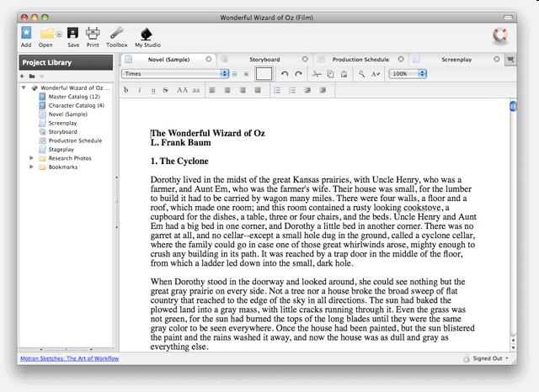Toggle bold formatting
Viewport: 539px width, 392px height.
[126, 90]
